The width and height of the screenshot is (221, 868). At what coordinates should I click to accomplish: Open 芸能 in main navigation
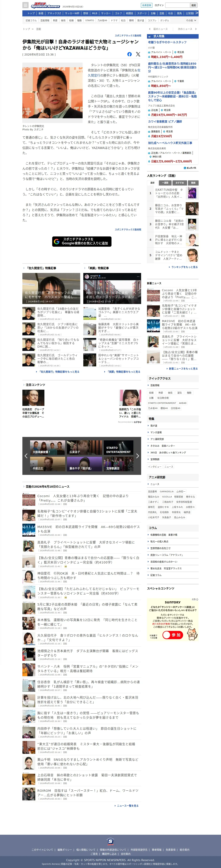pos(162,13)
